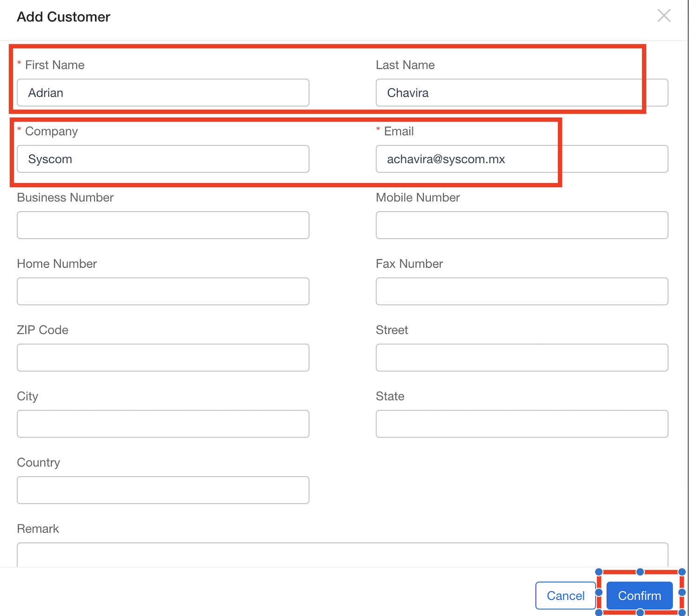Focus the City input field
The width and height of the screenshot is (689, 616).
[x=163, y=424]
